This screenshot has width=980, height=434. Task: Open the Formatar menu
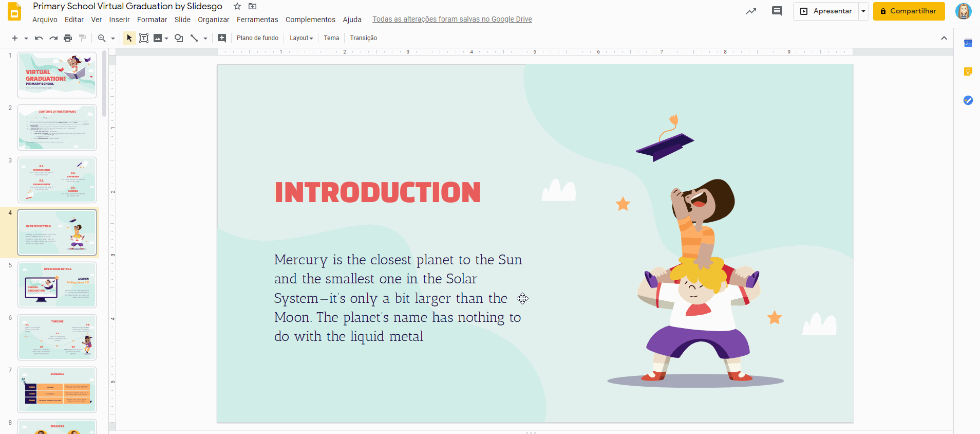[152, 20]
